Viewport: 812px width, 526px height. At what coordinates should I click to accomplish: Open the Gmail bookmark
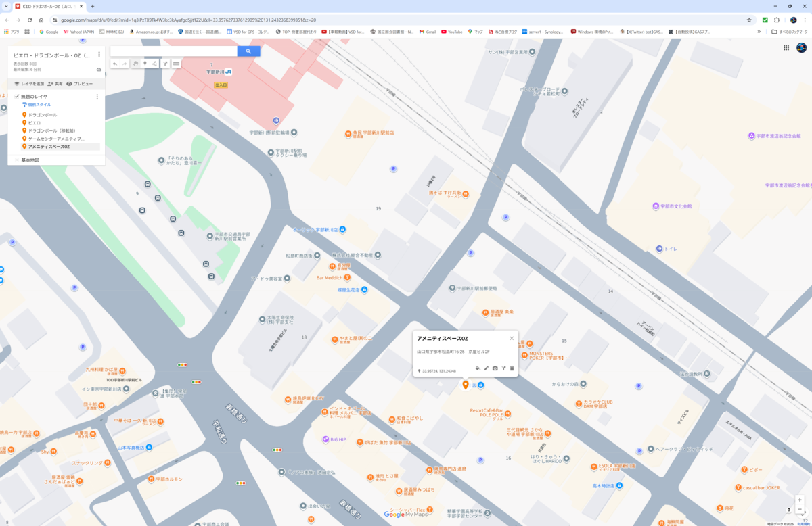pos(428,32)
